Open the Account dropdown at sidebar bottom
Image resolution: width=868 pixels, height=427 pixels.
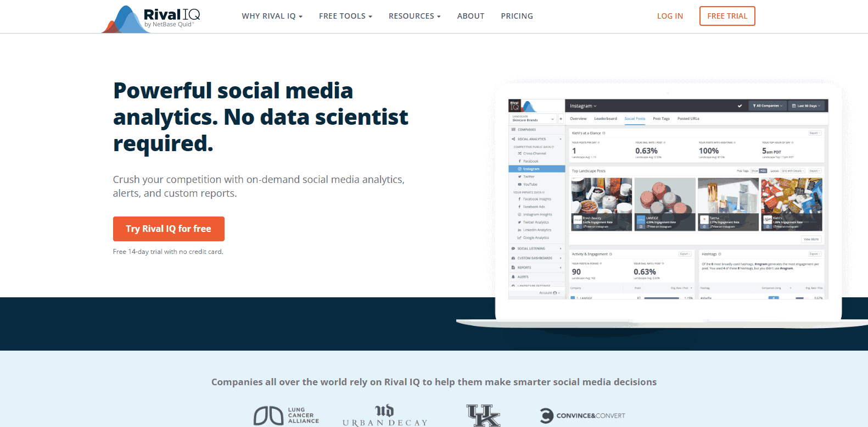(550, 293)
